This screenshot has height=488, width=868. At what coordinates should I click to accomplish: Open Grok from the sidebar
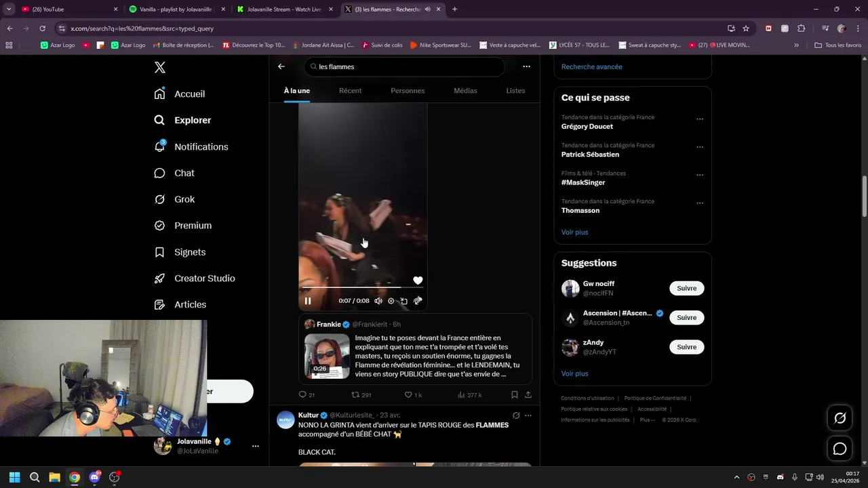pos(174,199)
